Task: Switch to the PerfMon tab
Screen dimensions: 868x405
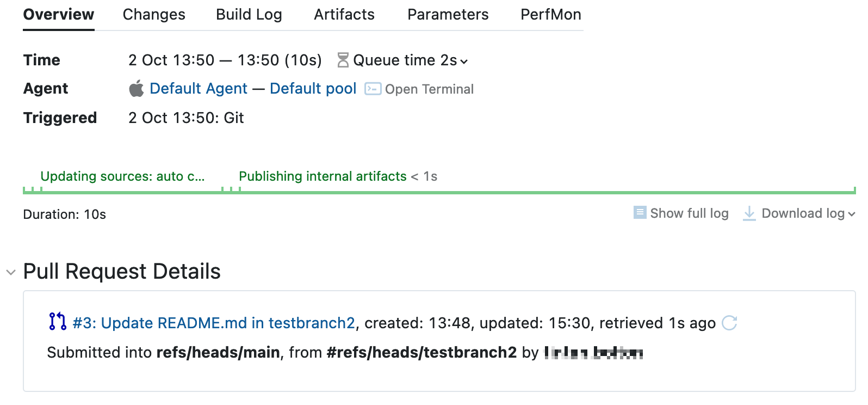Action: click(551, 15)
